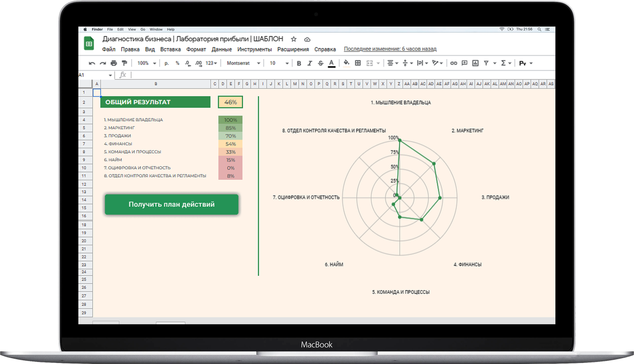Open fill color picker

347,63
